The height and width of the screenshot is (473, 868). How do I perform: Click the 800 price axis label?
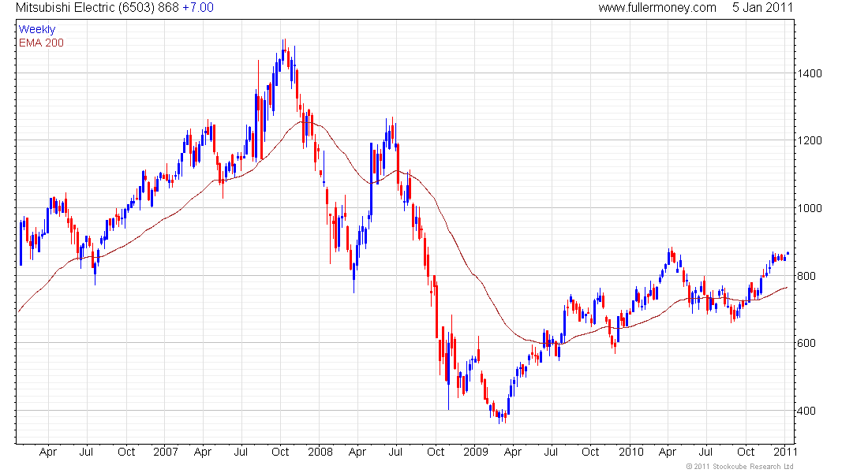[x=806, y=276]
